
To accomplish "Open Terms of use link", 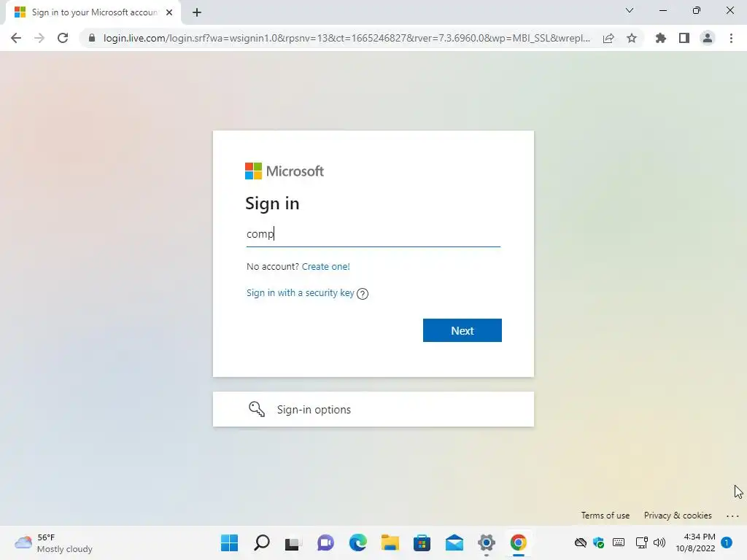I will (605, 516).
